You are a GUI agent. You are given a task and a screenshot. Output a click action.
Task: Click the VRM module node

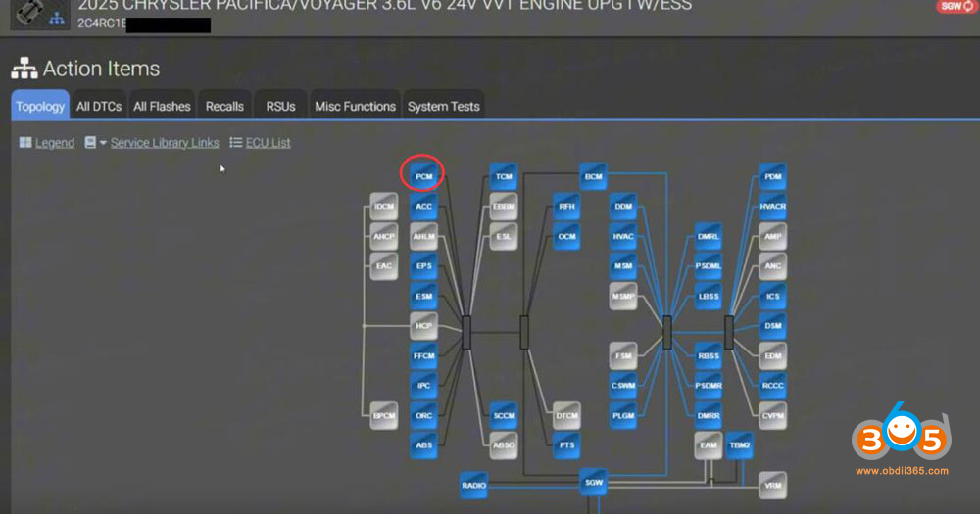[772, 486]
